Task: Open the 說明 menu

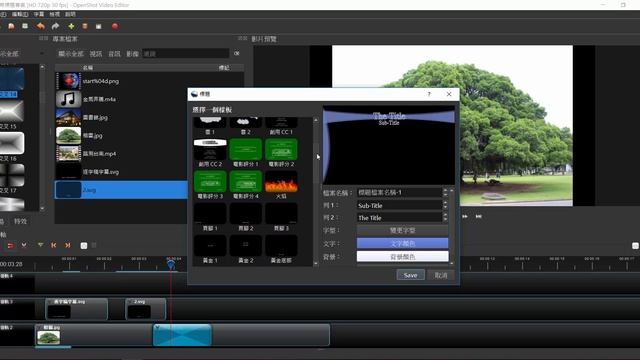Action: (x=70, y=14)
